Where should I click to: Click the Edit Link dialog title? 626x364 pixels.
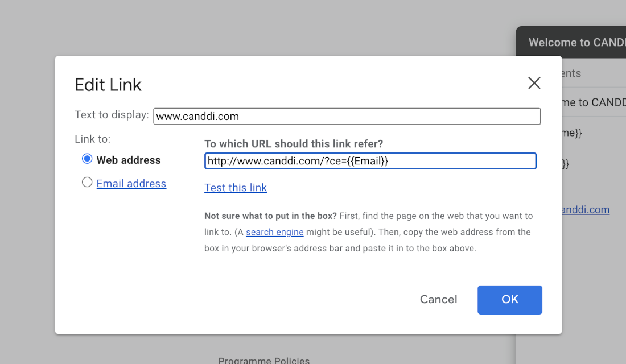click(x=108, y=85)
